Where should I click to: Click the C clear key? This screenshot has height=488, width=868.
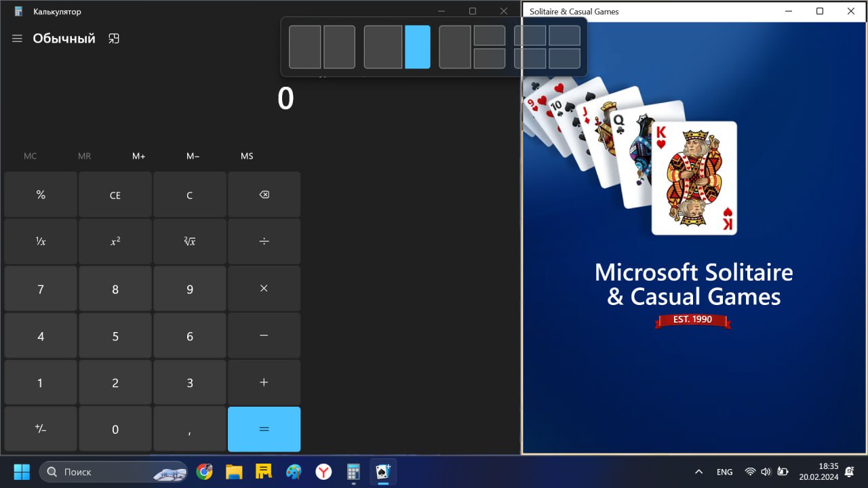[190, 195]
